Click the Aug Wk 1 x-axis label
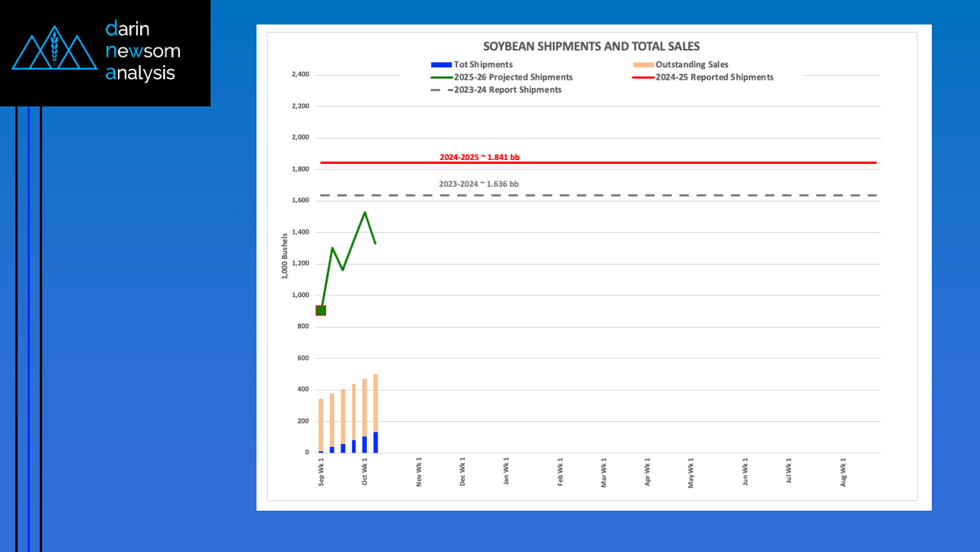Viewport: 980px width, 552px height. click(844, 472)
